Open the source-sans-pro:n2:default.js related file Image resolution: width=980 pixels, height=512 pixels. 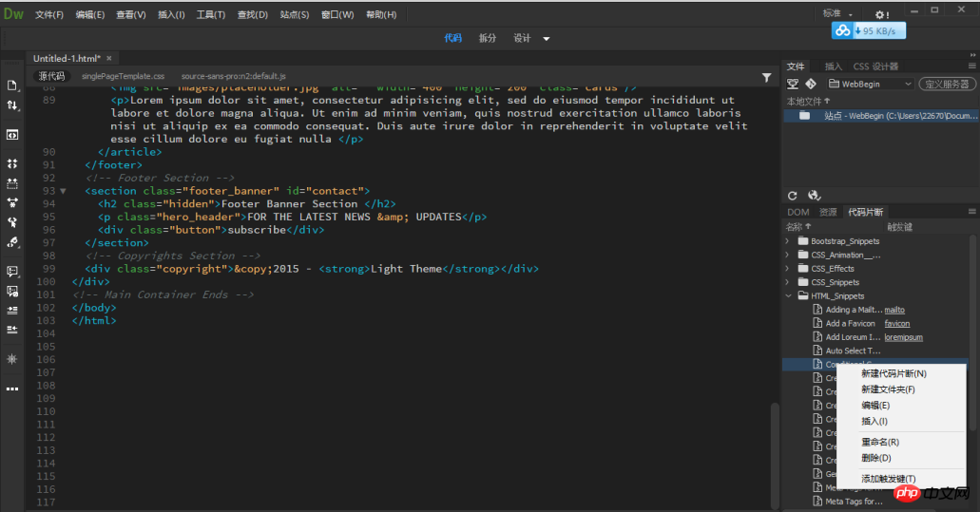tap(234, 76)
